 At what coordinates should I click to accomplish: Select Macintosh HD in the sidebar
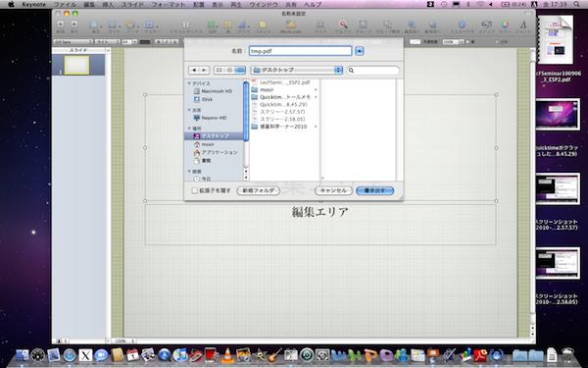pyautogui.click(x=213, y=91)
